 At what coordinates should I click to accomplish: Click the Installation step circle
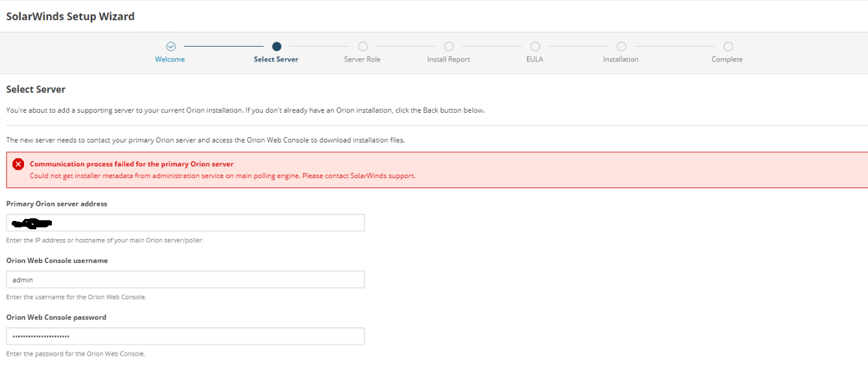click(621, 47)
